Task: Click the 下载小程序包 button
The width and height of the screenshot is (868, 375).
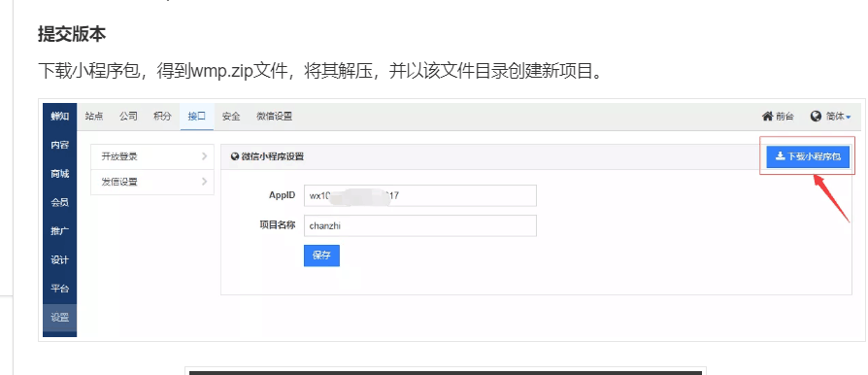Action: [808, 156]
